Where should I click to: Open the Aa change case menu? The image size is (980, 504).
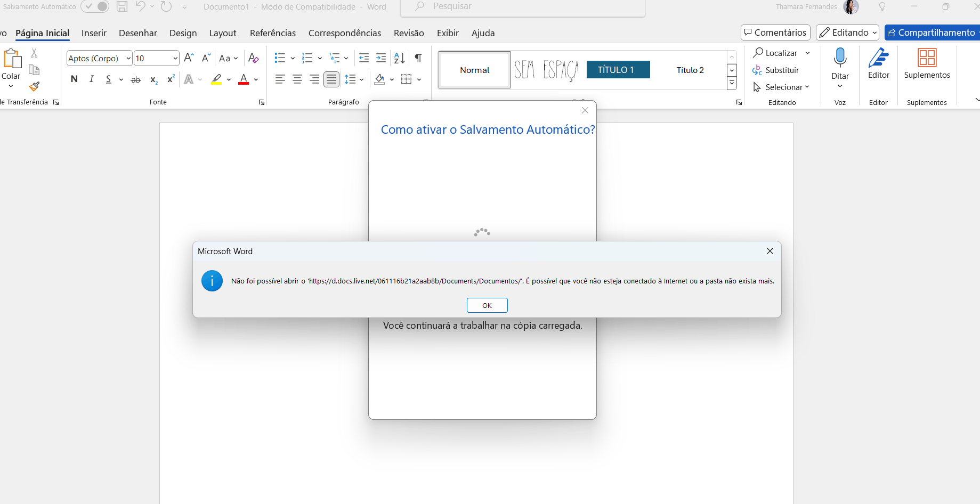[x=228, y=58]
